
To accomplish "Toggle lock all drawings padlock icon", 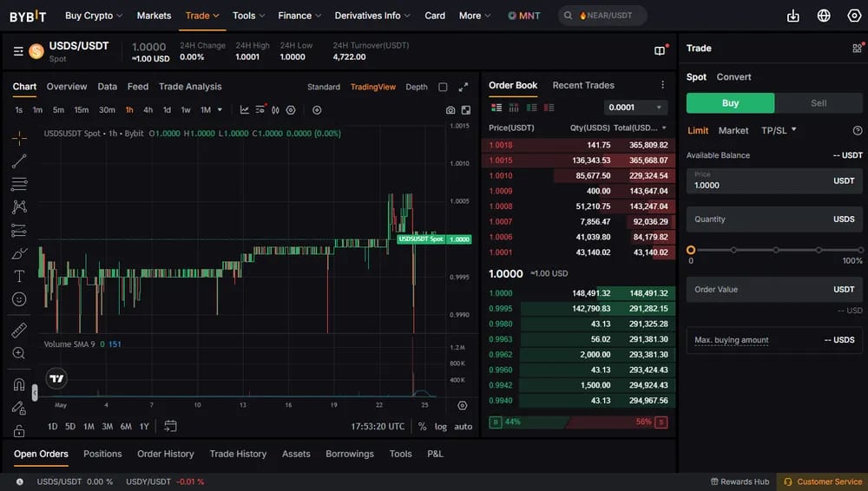I will (x=19, y=431).
